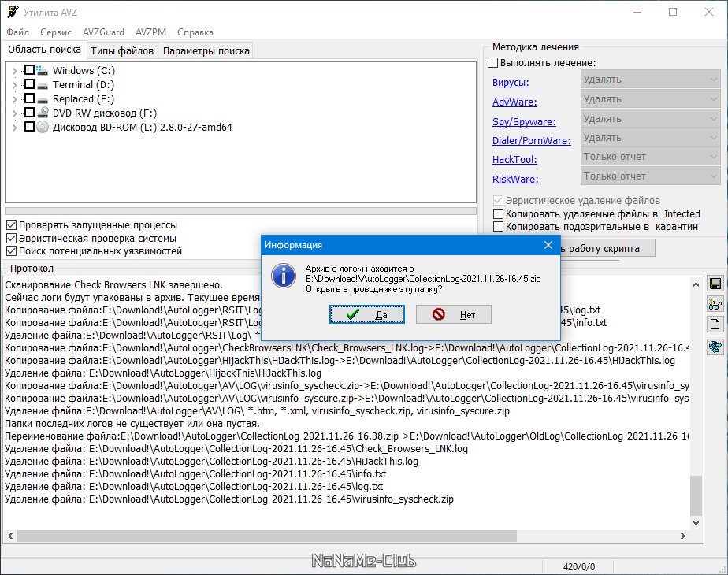Viewport: 728px width, 575px height.
Task: Click the Spy/Spyware link
Action: pyautogui.click(x=524, y=121)
